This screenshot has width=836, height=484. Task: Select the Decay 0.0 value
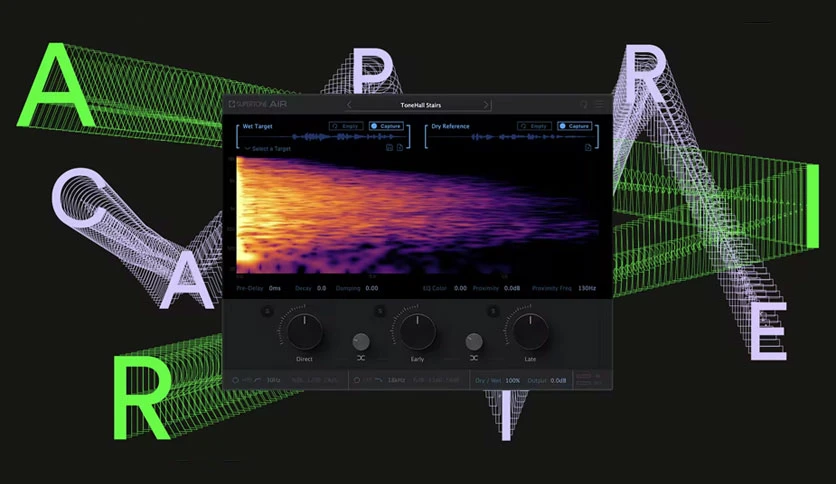(321, 288)
